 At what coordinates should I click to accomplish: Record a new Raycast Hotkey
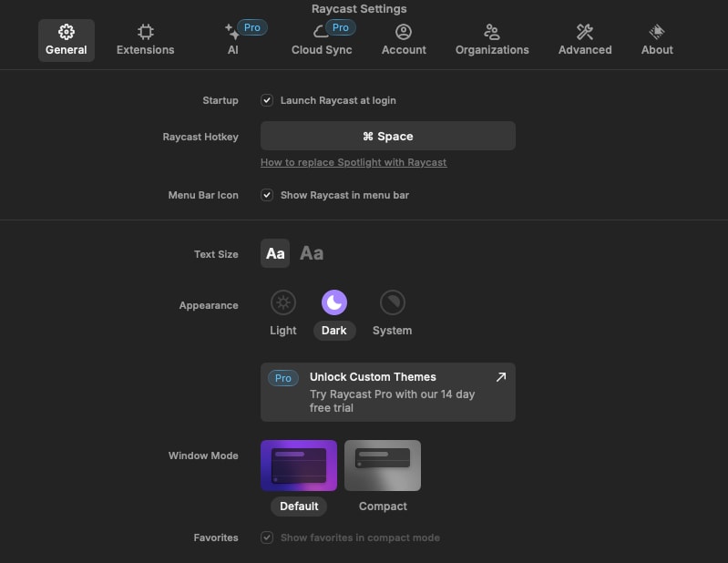pos(387,136)
